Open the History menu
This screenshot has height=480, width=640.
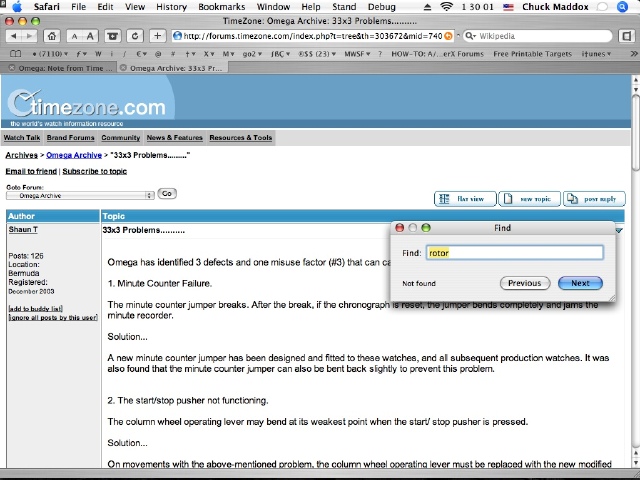pos(171,7)
